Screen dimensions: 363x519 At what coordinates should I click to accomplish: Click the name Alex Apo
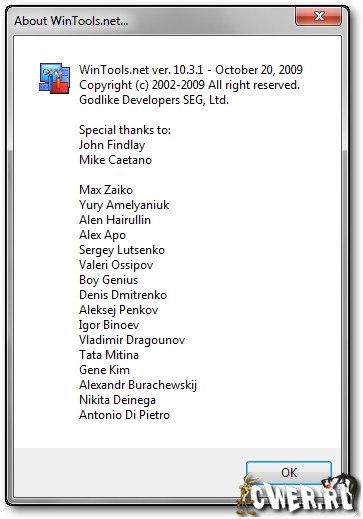pyautogui.click(x=102, y=235)
